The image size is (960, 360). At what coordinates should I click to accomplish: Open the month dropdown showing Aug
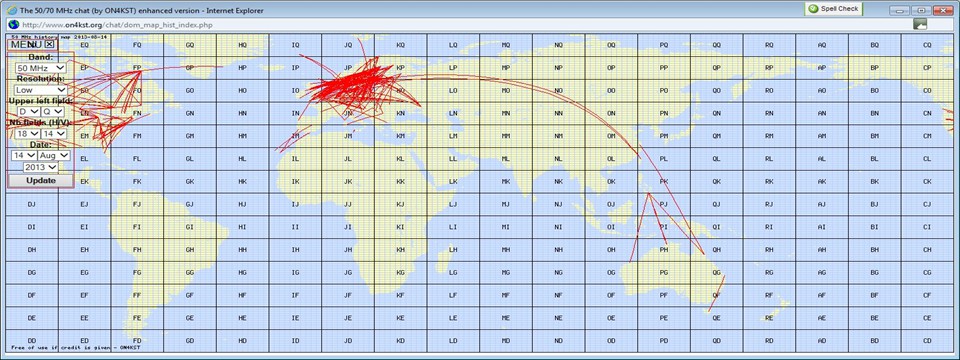[x=54, y=156]
